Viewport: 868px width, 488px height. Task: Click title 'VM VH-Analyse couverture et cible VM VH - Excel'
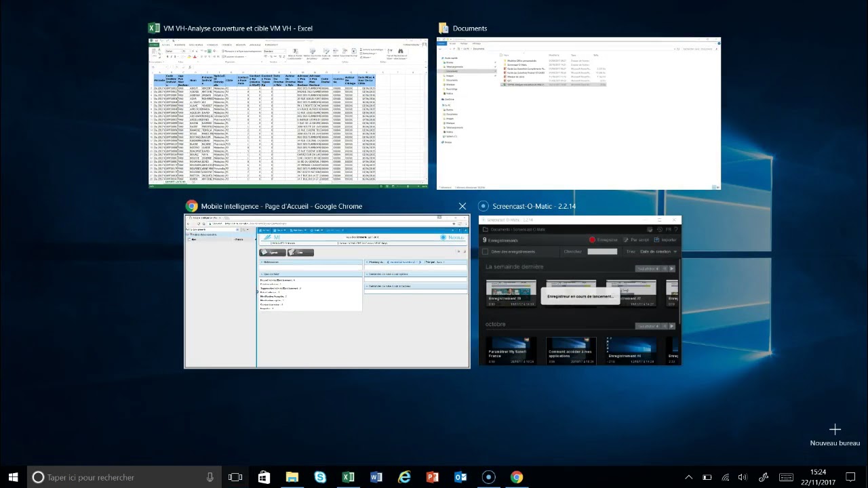[x=238, y=28]
